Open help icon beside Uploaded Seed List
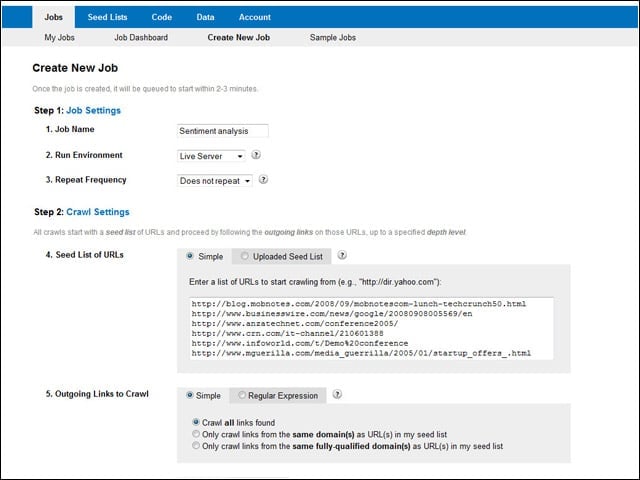The image size is (640, 480). click(x=342, y=255)
